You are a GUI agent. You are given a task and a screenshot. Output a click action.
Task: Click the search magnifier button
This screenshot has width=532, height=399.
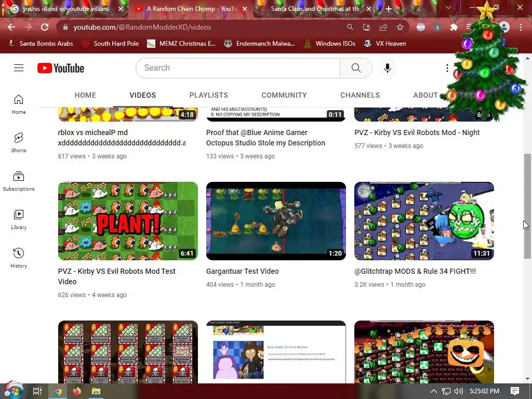tap(356, 68)
